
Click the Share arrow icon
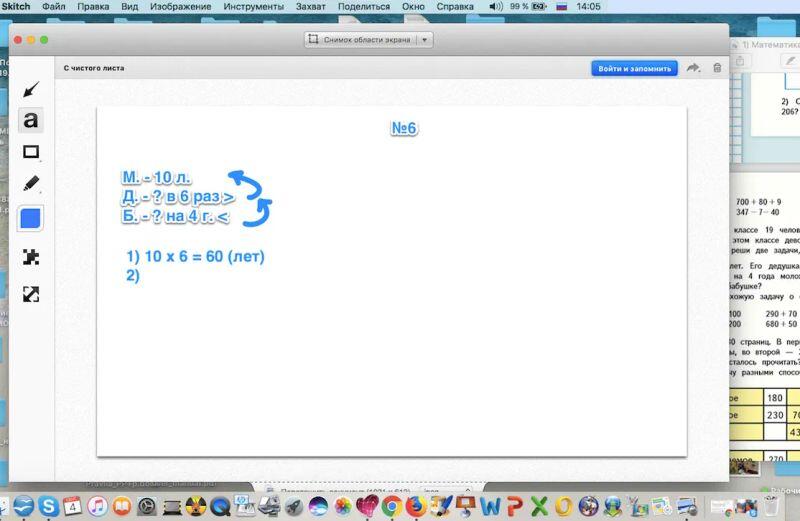point(693,68)
